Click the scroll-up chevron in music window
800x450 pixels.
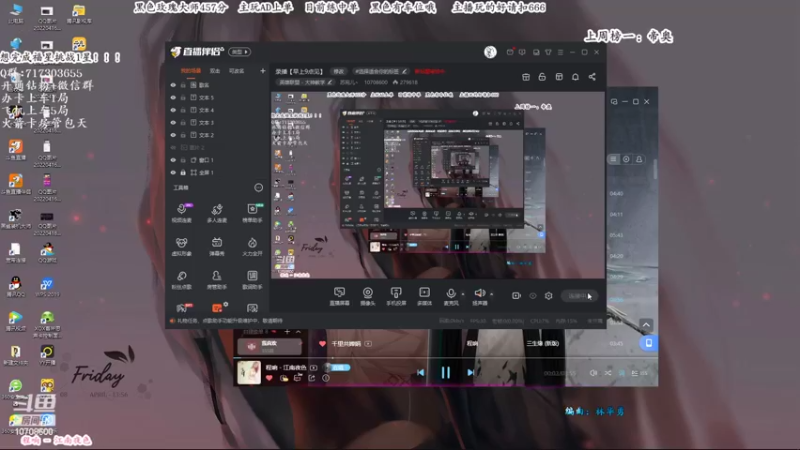click(646, 324)
